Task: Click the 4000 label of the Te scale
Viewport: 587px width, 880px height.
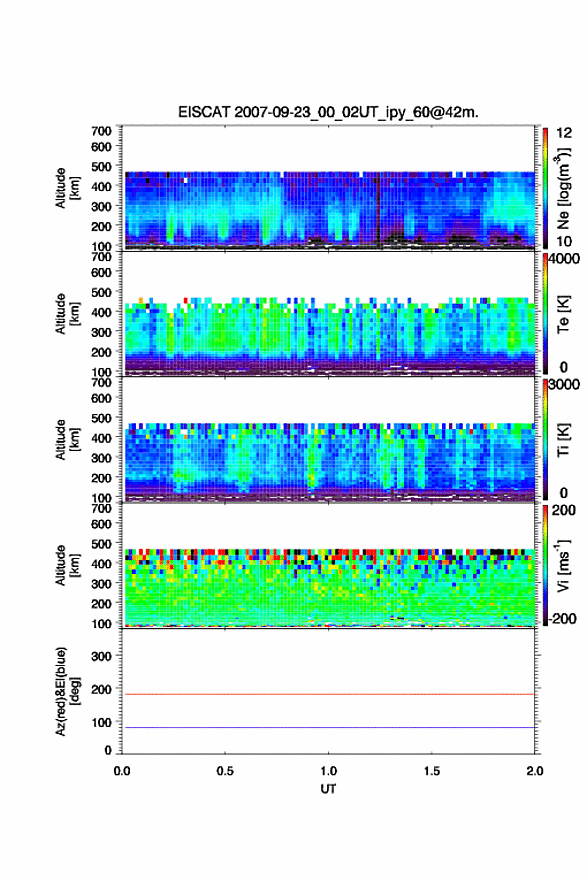Action: [x=565, y=259]
